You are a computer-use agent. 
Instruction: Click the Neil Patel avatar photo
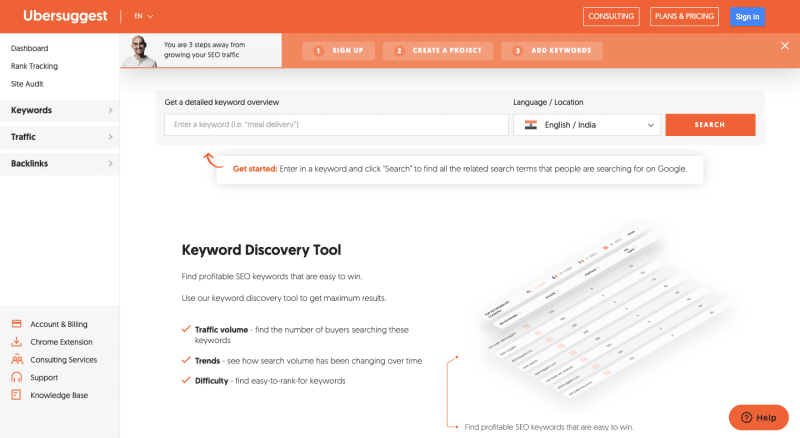pyautogui.click(x=140, y=51)
